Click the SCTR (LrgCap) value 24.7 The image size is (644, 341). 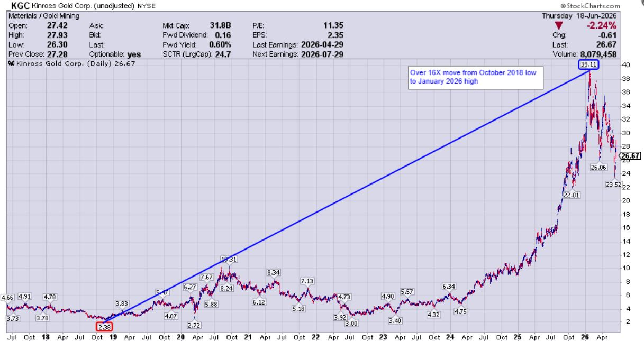pos(223,54)
